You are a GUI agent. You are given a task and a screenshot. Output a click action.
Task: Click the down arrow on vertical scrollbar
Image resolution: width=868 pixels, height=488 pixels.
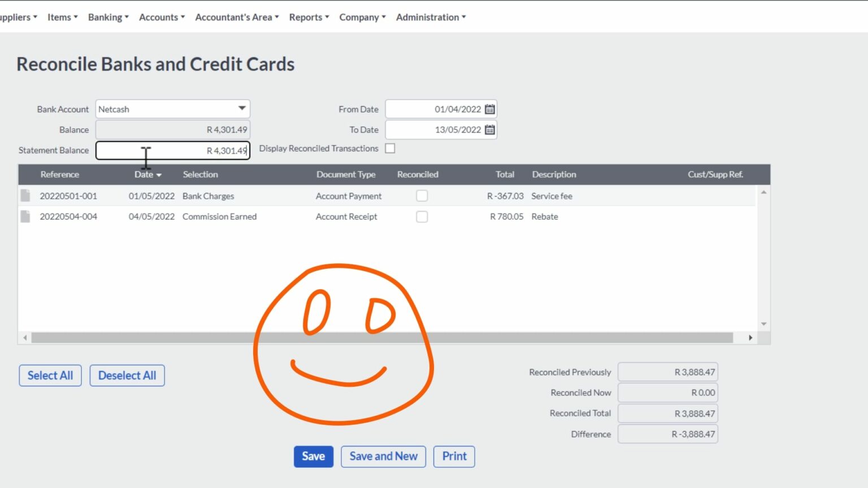pos(763,324)
